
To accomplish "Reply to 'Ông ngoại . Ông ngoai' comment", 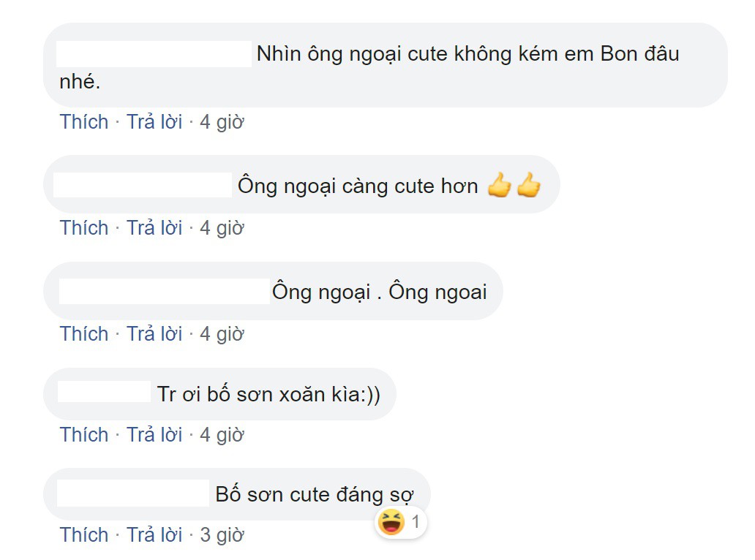I will coord(154,333).
